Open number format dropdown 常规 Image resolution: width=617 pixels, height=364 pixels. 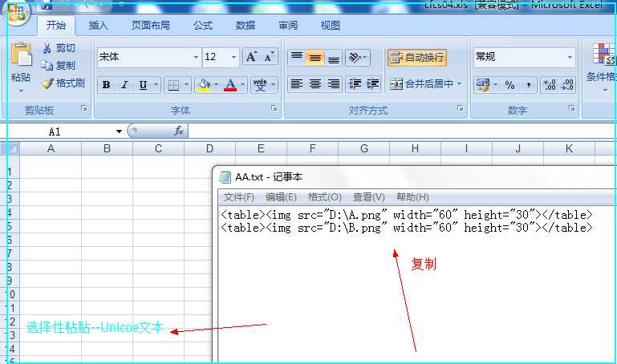pyautogui.click(x=570, y=58)
